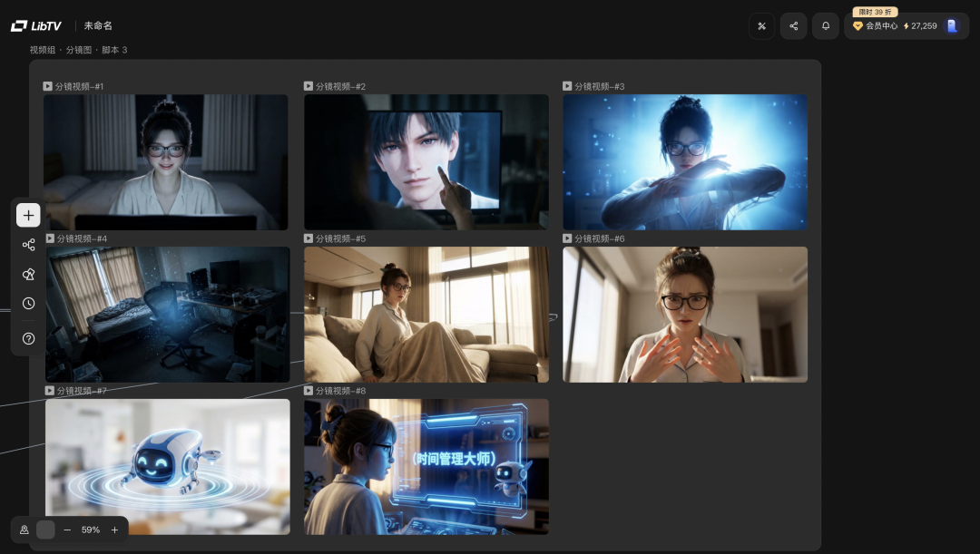Image resolution: width=980 pixels, height=554 pixels.
Task: Click the share icon in top bar
Action: [793, 26]
